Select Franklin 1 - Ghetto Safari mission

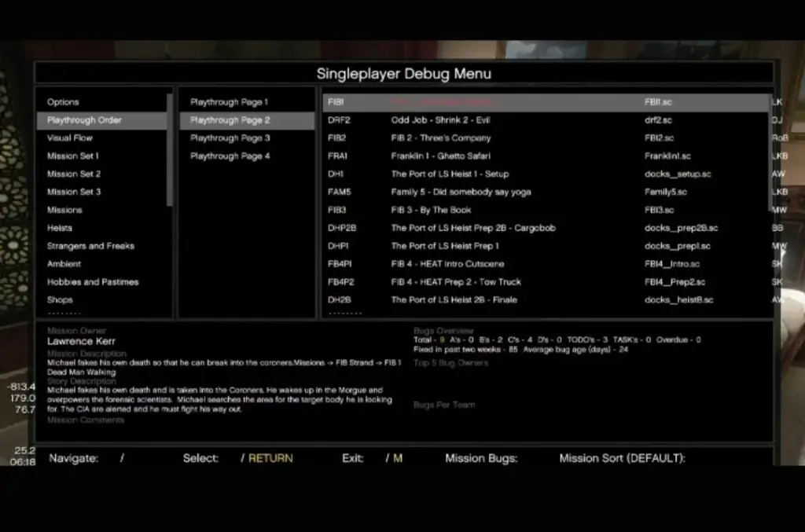tap(440, 156)
